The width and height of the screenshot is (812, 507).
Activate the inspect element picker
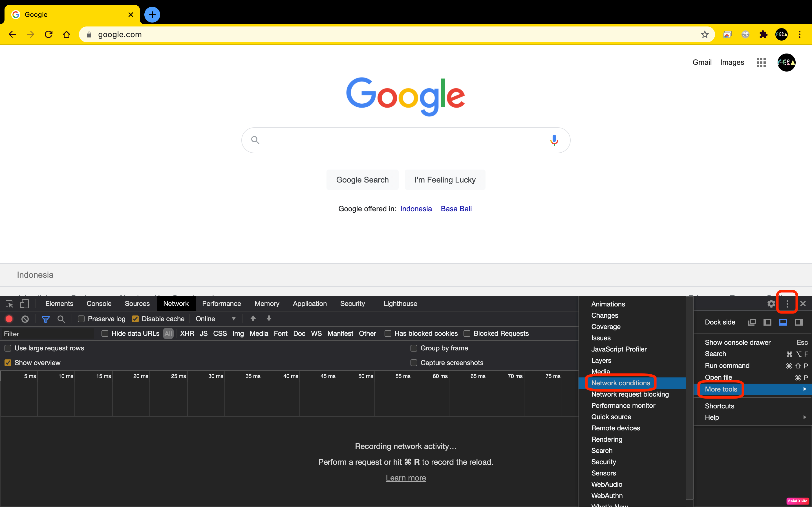[x=9, y=304]
